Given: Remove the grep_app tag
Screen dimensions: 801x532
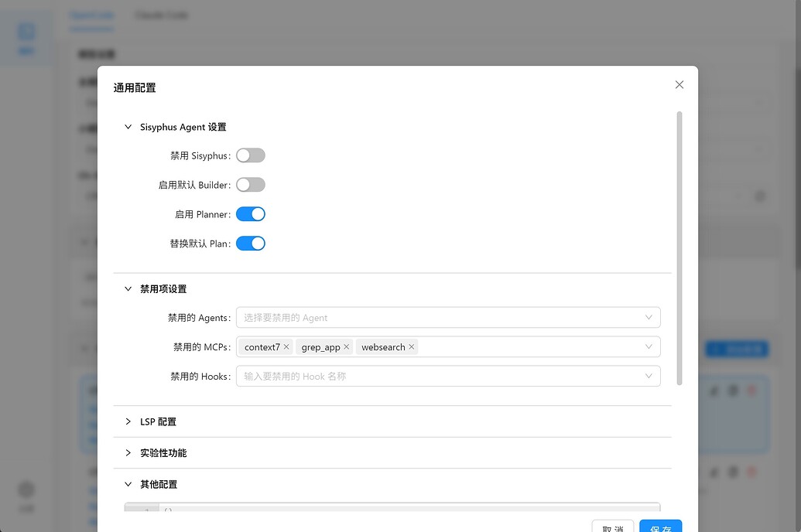Looking at the screenshot, I should click(x=347, y=347).
